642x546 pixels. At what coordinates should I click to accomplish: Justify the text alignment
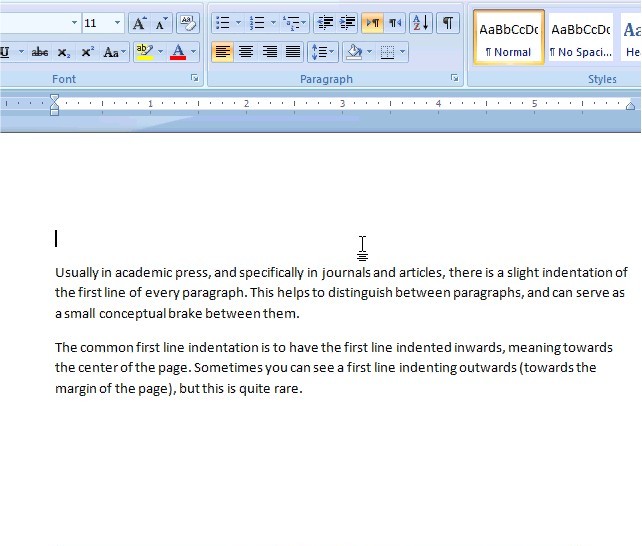[293, 52]
